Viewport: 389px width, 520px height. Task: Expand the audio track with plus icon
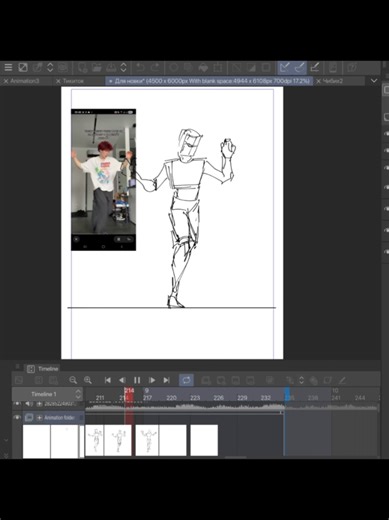39,404
